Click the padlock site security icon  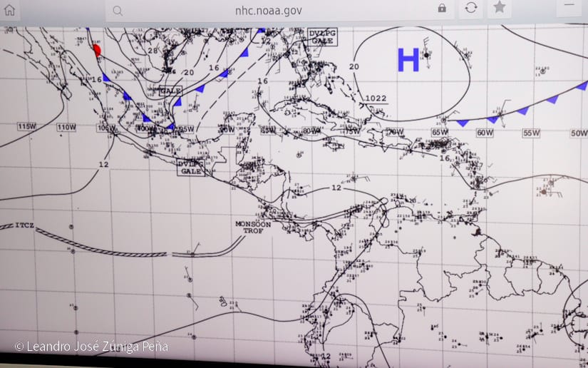click(x=442, y=9)
